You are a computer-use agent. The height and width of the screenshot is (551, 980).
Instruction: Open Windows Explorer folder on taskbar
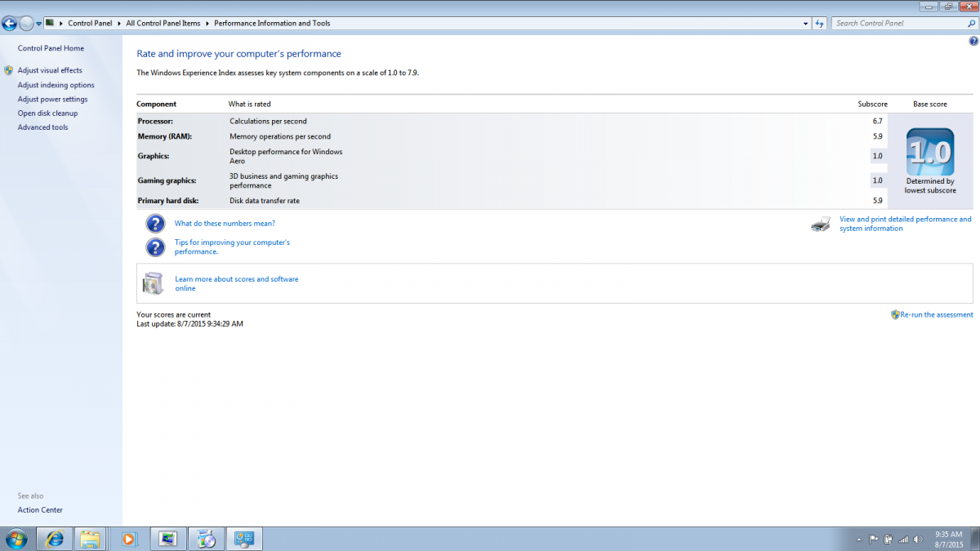point(91,539)
